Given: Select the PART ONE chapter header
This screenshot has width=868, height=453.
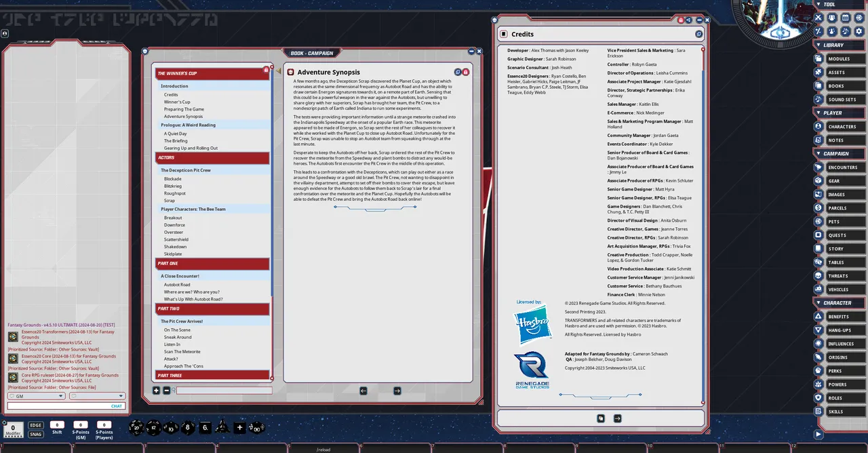Looking at the screenshot, I should tap(212, 263).
